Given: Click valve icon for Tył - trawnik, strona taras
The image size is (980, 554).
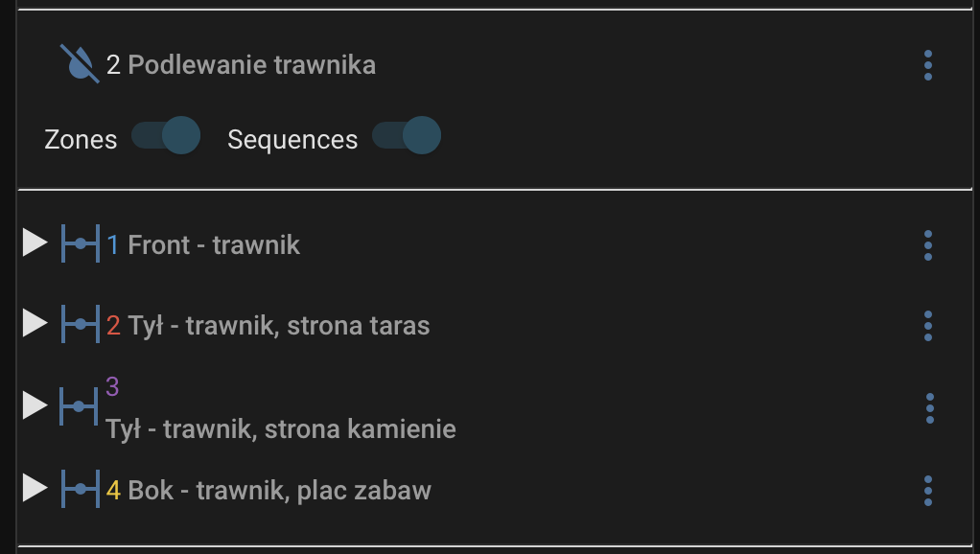Looking at the screenshot, I should click(x=80, y=325).
